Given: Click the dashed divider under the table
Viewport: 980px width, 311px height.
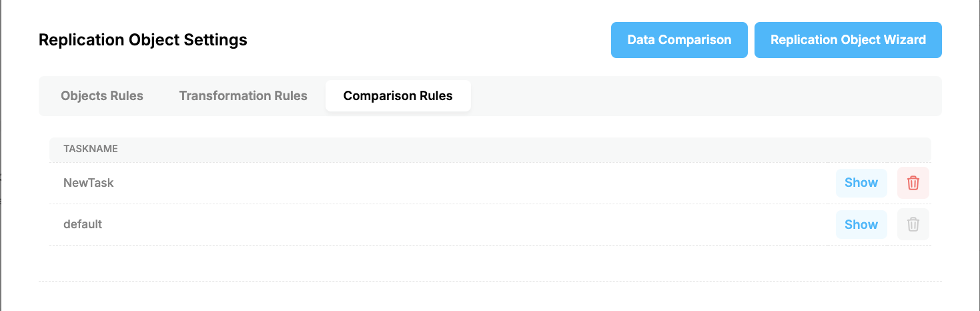Looking at the screenshot, I should [x=490, y=281].
